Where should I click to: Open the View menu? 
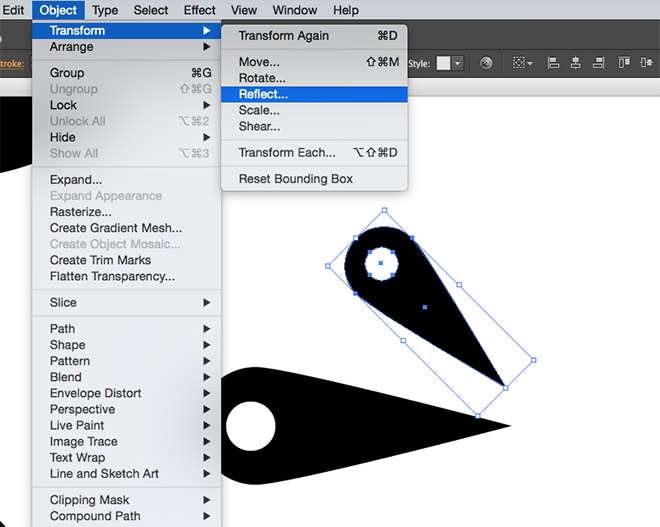click(244, 10)
